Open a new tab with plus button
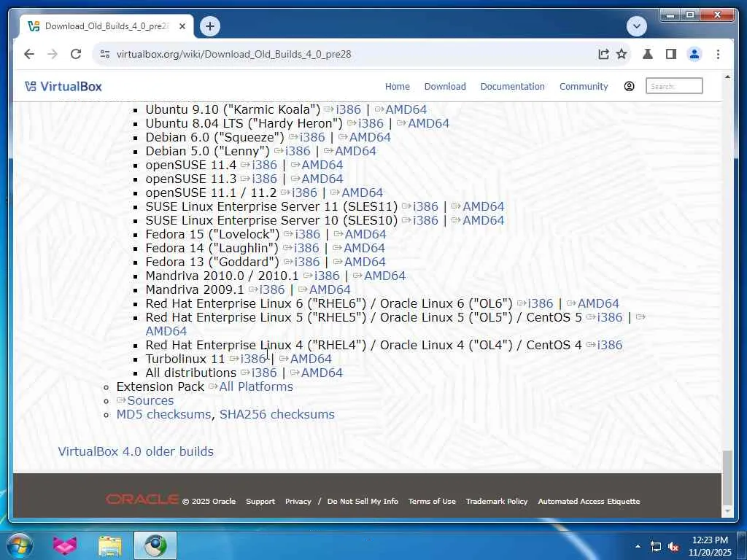 pos(210,26)
